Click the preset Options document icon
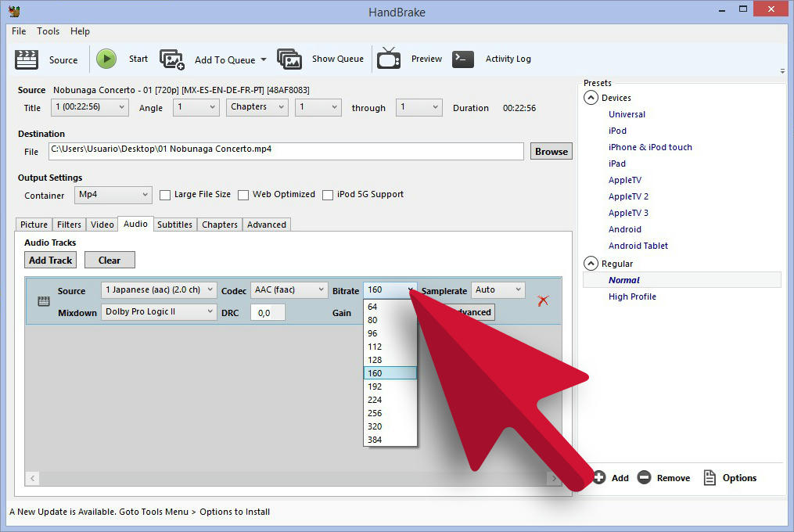 tap(710, 478)
